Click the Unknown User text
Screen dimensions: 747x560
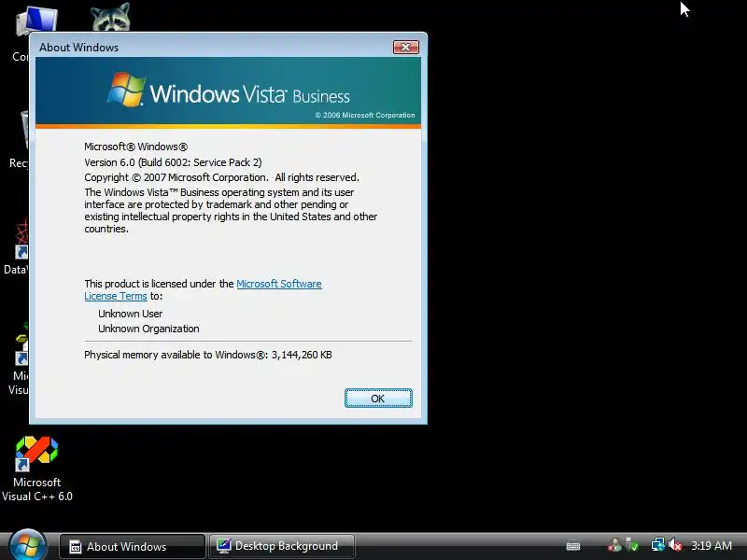[x=130, y=314]
